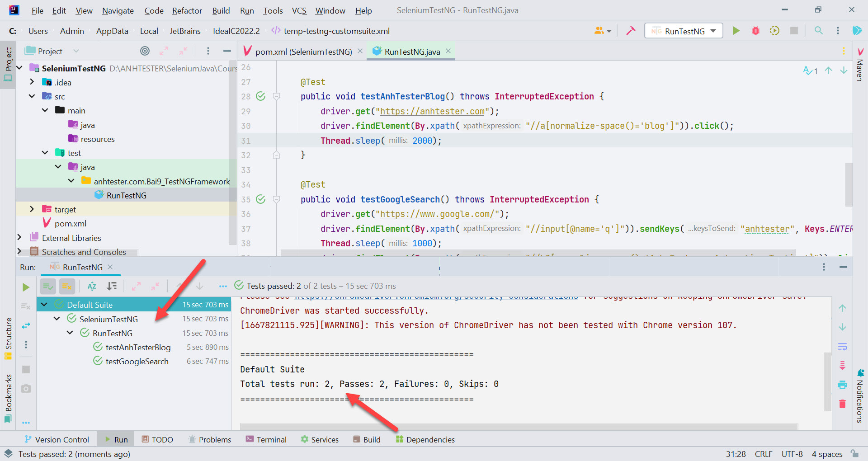Click the editor vertical scrollbar
This screenshot has width=868, height=461.
(849, 184)
